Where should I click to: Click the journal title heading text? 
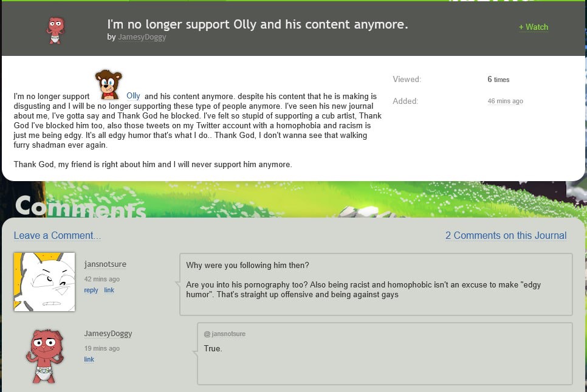(x=258, y=25)
